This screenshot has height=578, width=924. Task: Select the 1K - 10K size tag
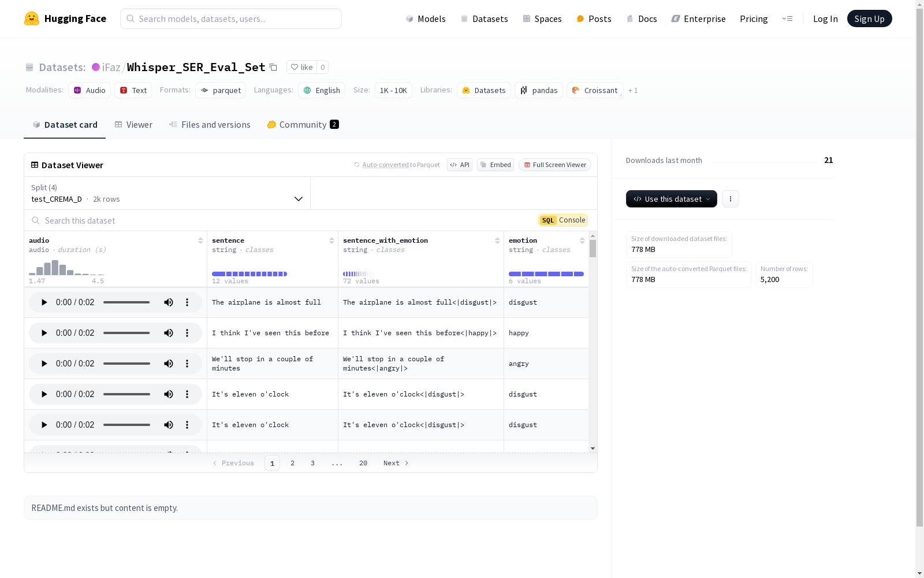coord(393,90)
